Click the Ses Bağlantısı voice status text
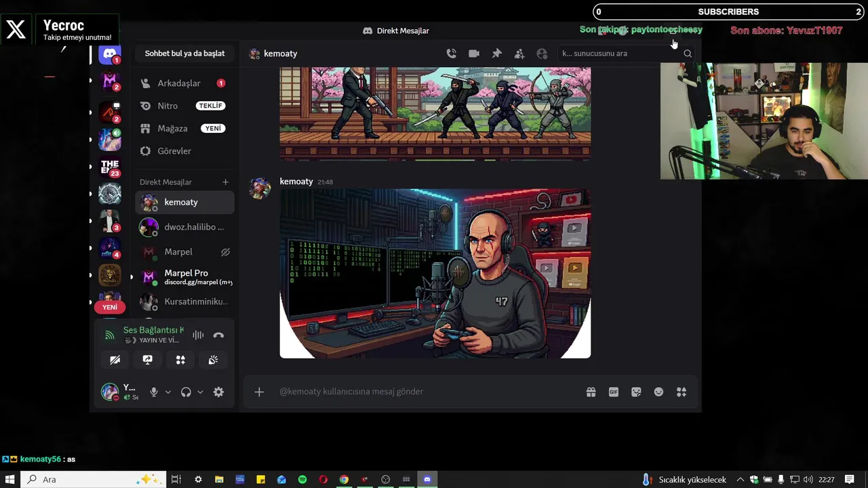 point(153,330)
